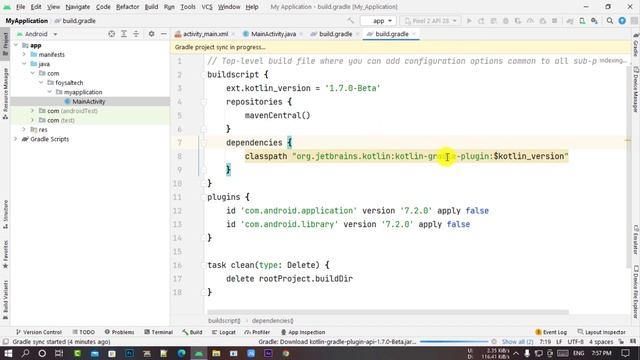This screenshot has width=640, height=360.
Task: Open the Layout Inspector
Action: (x=601, y=332)
